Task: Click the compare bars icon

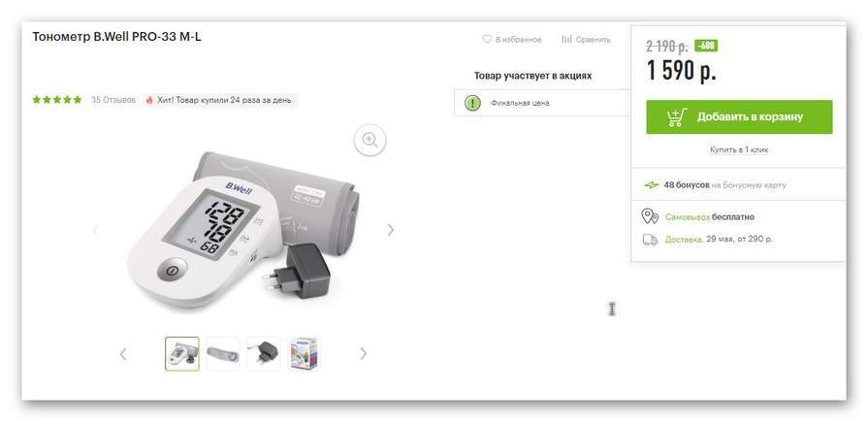Action: pos(566,40)
